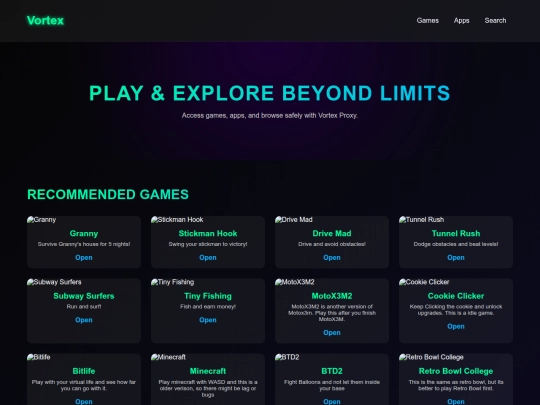Click the green Drive Mad card title
Image resolution: width=540 pixels, height=405 pixels.
[332, 233]
